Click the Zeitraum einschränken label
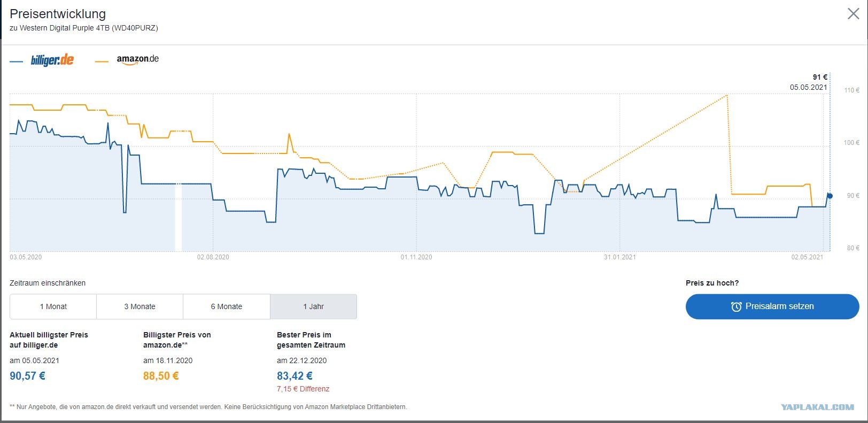Viewport: 868px width, 423px height. pyautogui.click(x=48, y=283)
